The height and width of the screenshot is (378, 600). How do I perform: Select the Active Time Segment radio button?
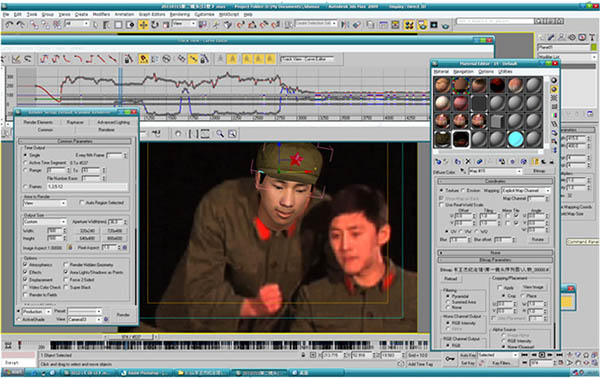pyautogui.click(x=25, y=163)
